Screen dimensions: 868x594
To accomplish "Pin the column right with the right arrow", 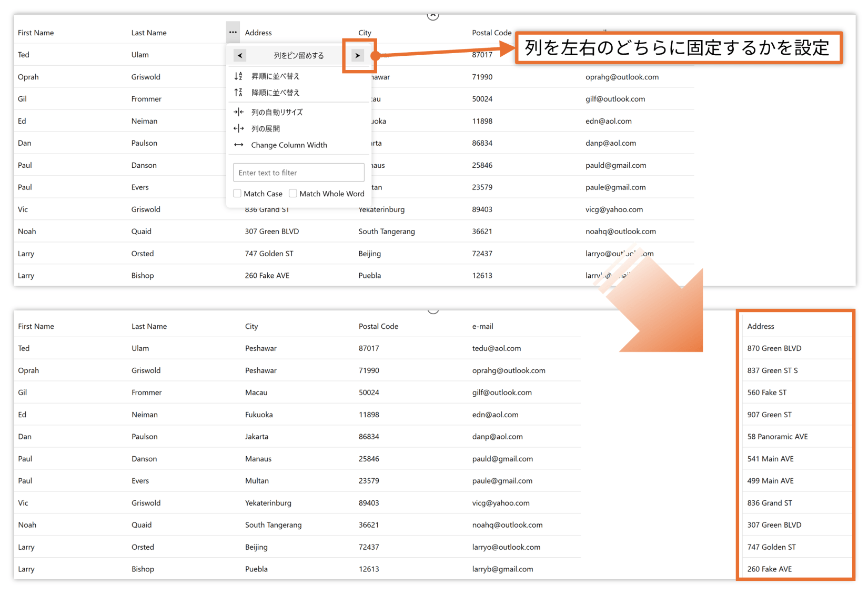I will pyautogui.click(x=358, y=55).
